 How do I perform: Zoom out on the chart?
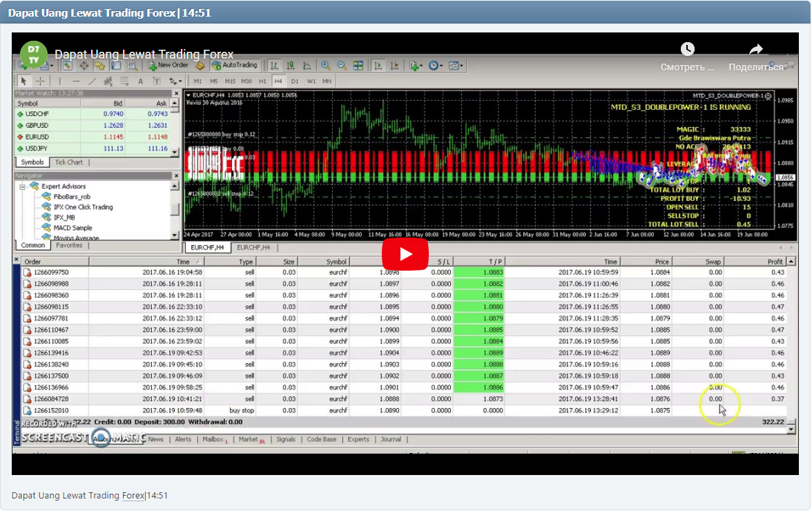340,65
